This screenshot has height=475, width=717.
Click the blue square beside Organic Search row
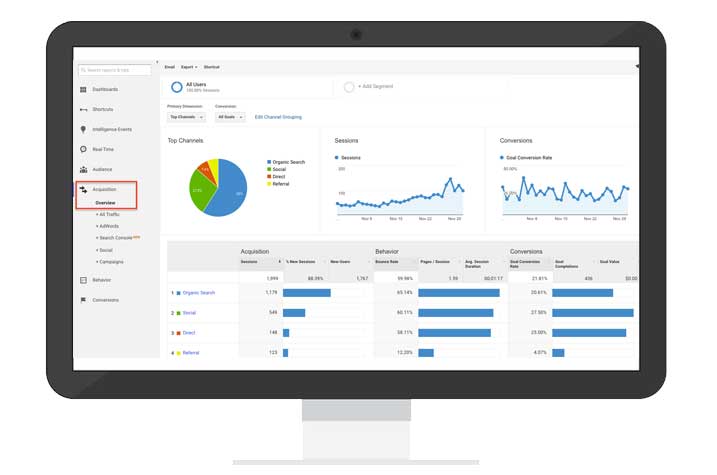[x=178, y=293]
